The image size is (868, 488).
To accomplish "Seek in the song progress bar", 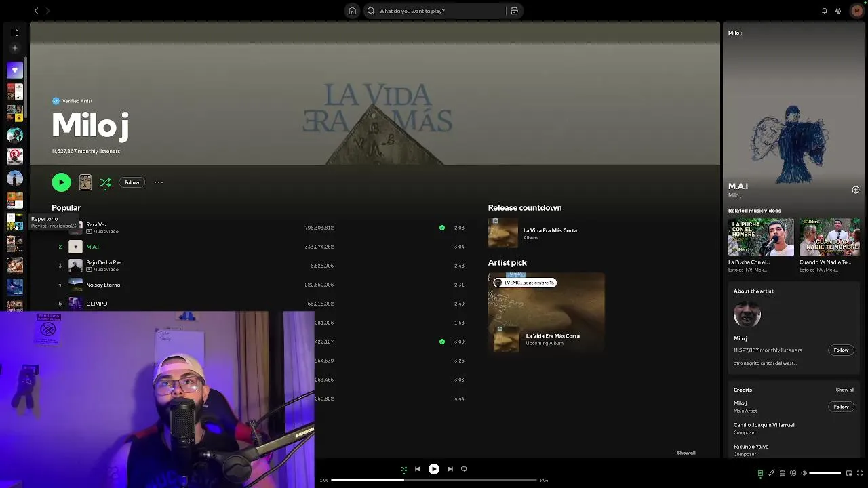I will (x=434, y=480).
